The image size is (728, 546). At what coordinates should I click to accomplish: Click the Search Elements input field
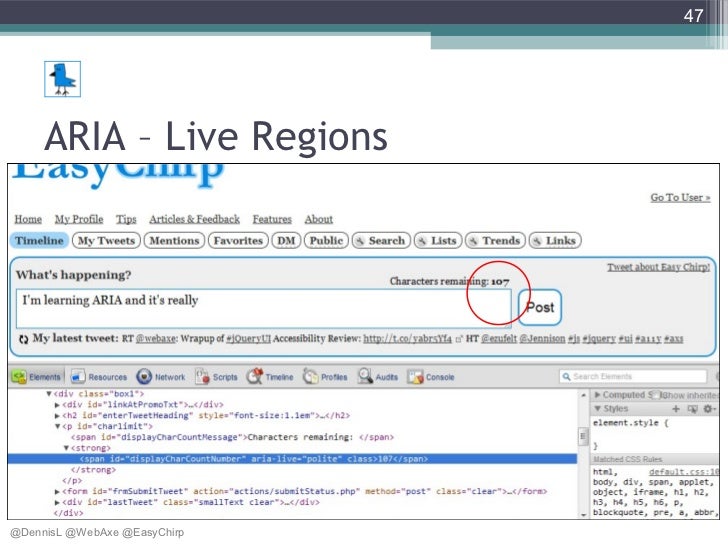(633, 377)
